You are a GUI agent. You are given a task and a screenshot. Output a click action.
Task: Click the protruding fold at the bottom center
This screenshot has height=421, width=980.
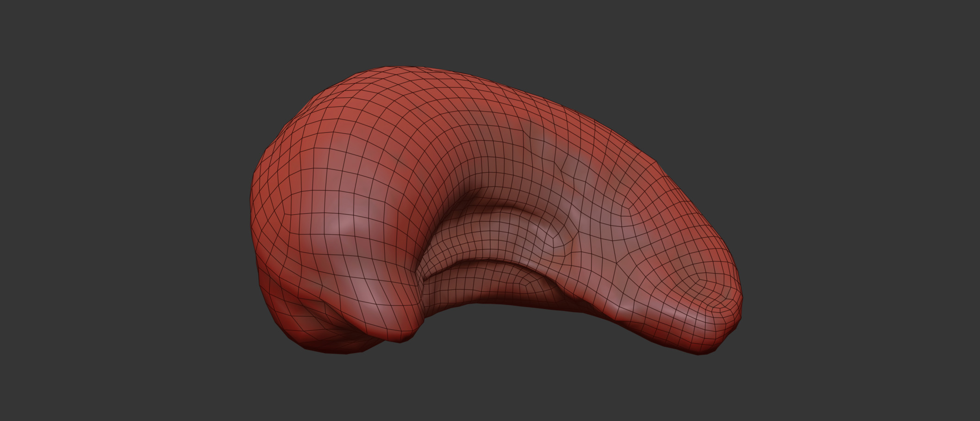(407, 324)
